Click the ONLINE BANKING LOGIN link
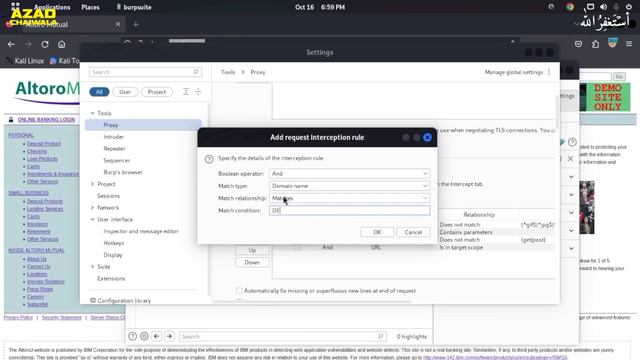 point(46,120)
